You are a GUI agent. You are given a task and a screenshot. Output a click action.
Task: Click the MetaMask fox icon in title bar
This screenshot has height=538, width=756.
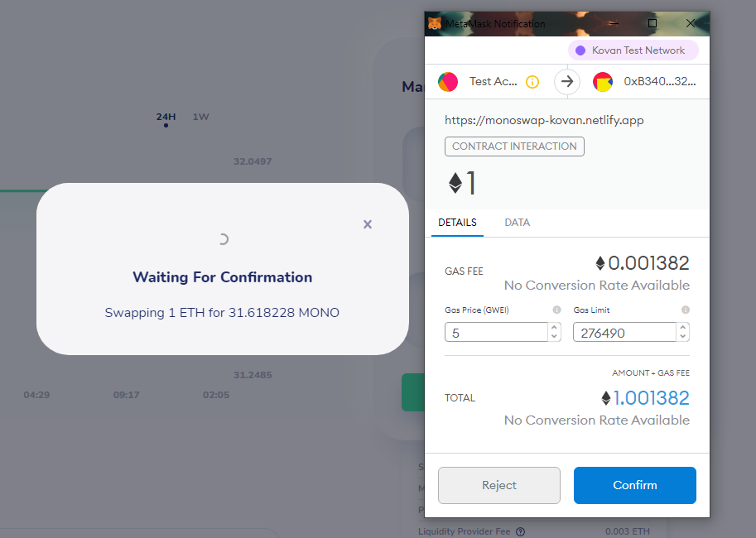tap(435, 23)
